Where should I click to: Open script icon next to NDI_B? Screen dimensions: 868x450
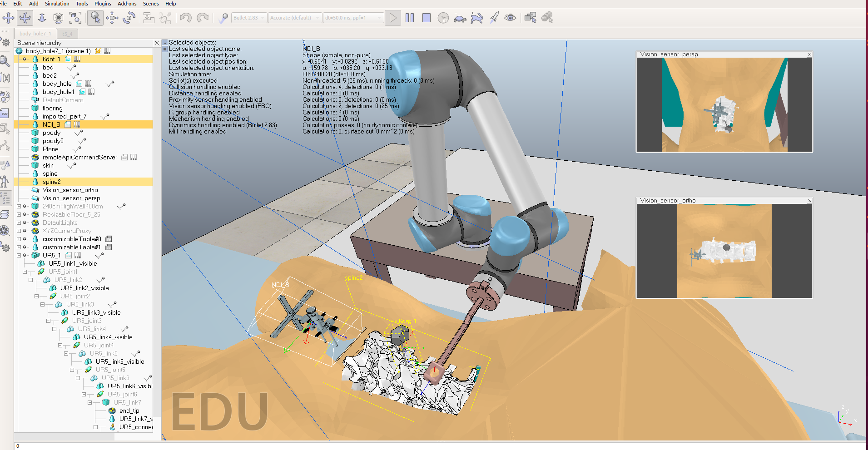pyautogui.click(x=68, y=124)
